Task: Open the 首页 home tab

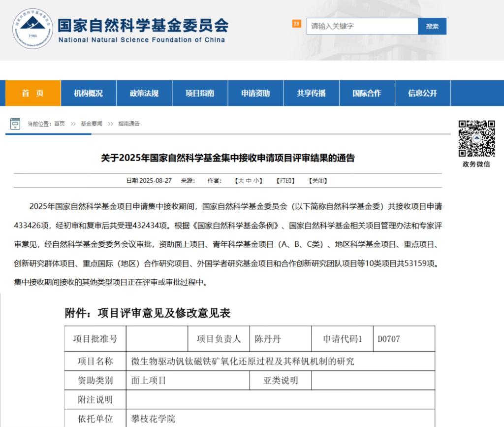Action: [x=33, y=93]
